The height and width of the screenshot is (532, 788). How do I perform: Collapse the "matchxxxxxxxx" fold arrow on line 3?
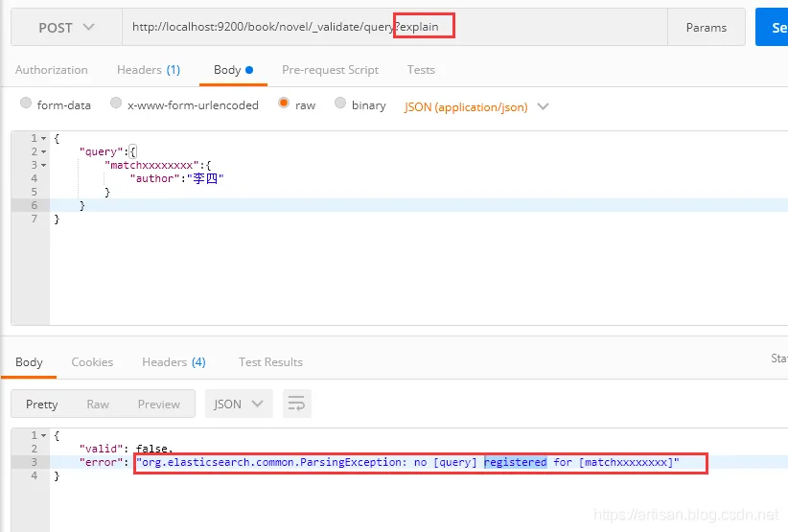[44, 165]
